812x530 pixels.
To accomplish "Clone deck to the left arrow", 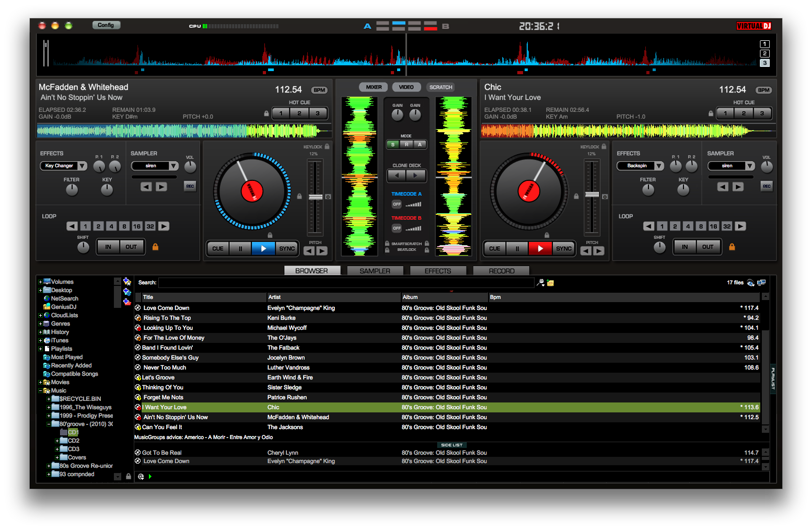I will click(397, 176).
